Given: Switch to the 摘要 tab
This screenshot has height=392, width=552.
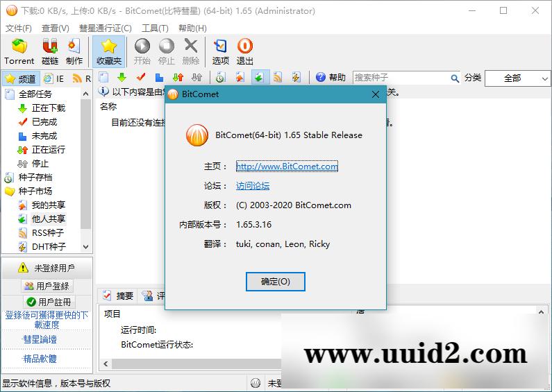Looking at the screenshot, I should [118, 296].
